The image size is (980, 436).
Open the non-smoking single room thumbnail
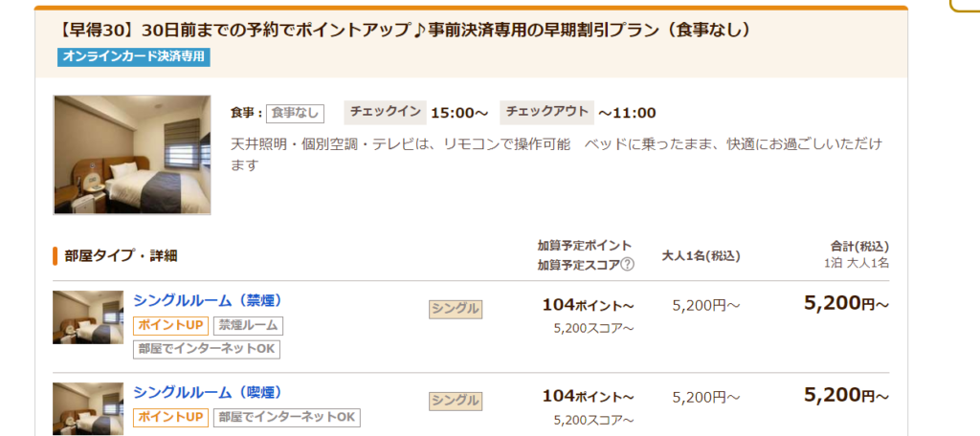88,317
